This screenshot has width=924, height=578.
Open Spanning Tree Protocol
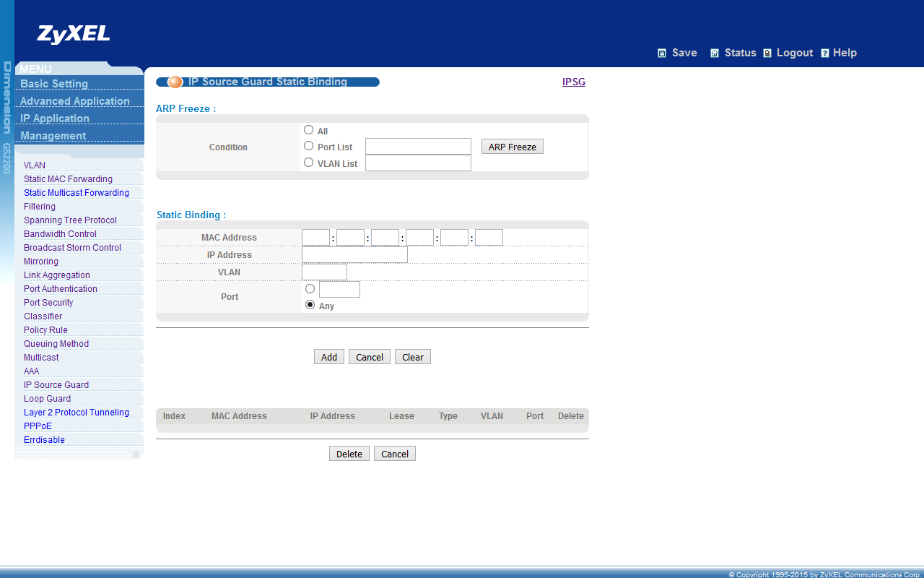(70, 220)
